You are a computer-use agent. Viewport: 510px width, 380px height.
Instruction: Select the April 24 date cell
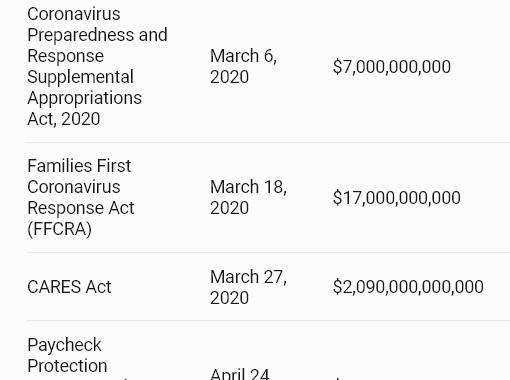click(x=239, y=374)
